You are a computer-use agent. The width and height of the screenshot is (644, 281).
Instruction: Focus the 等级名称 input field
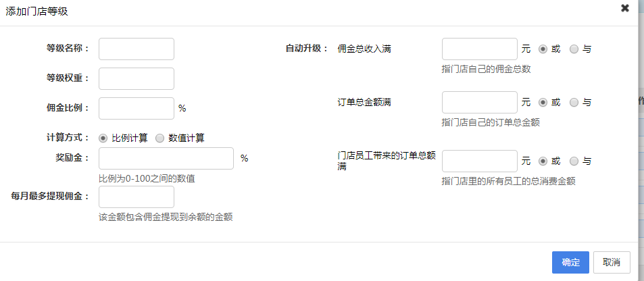pos(137,49)
